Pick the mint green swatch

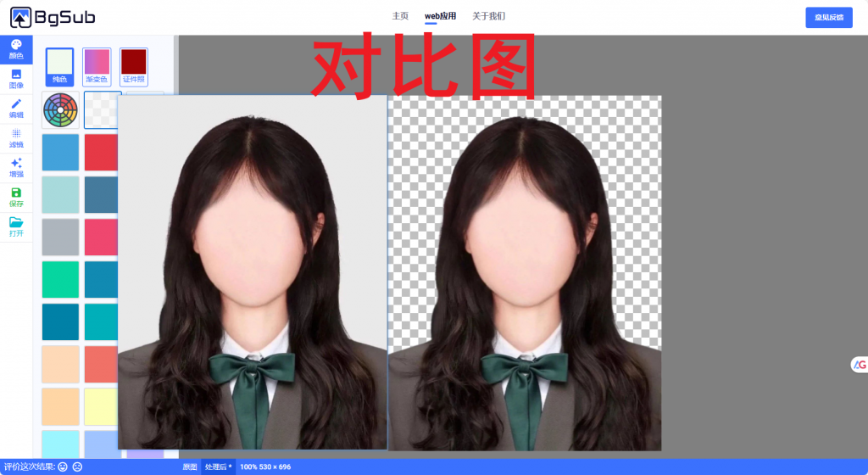[60, 280]
